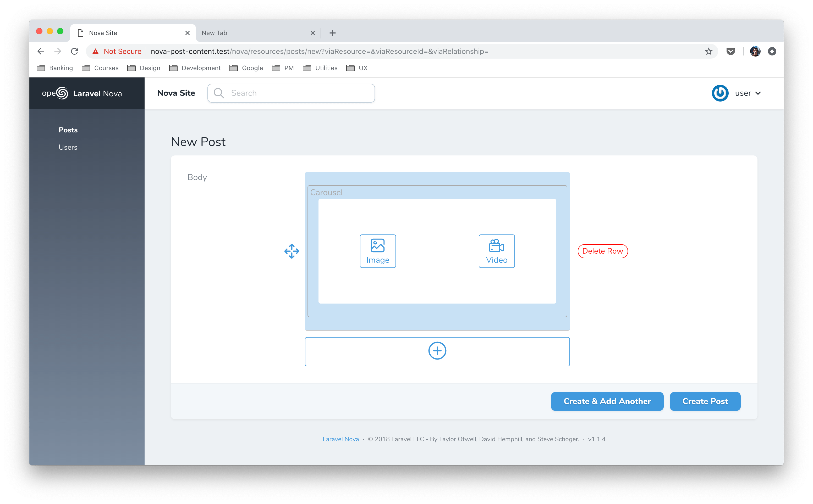Bookmark the page with the star icon
The width and height of the screenshot is (813, 504).
[708, 51]
